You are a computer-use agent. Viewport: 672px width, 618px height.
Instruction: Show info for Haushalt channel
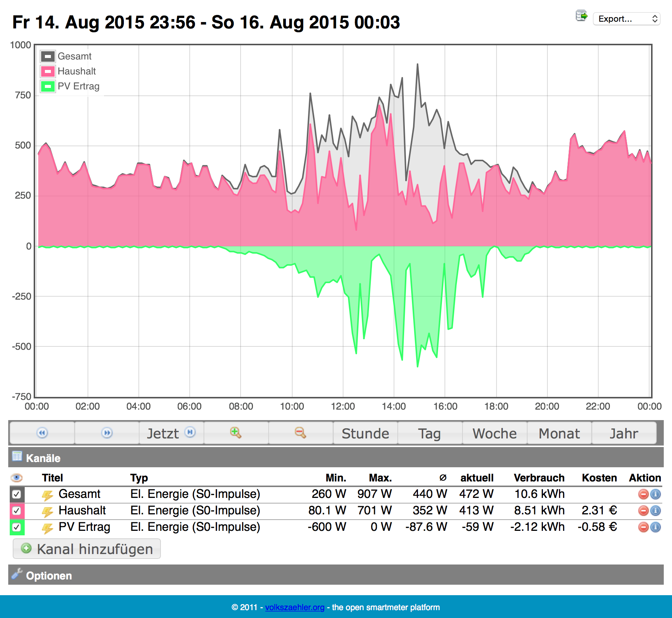coord(656,511)
